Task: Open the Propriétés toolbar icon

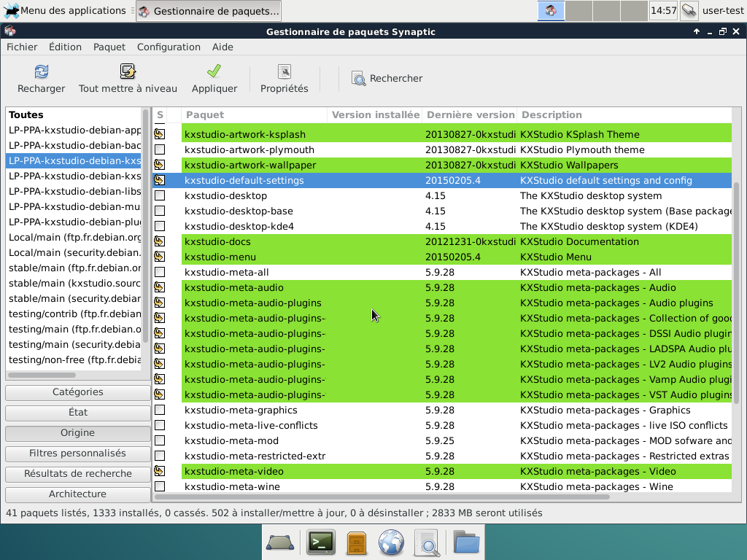Action: pyautogui.click(x=284, y=71)
